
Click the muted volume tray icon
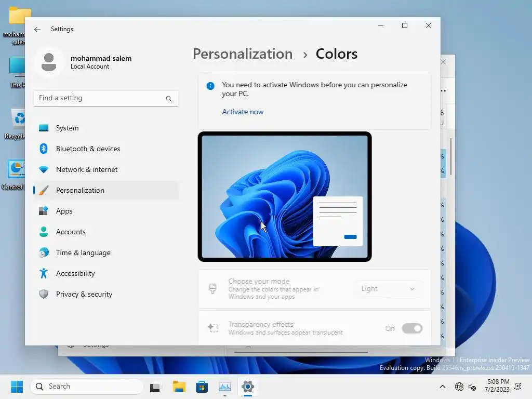pos(472,387)
